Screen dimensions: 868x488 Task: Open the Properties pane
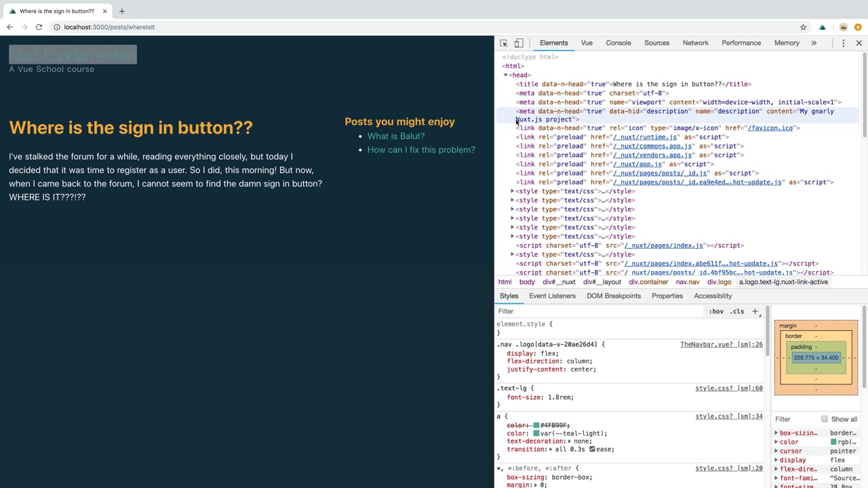(667, 296)
